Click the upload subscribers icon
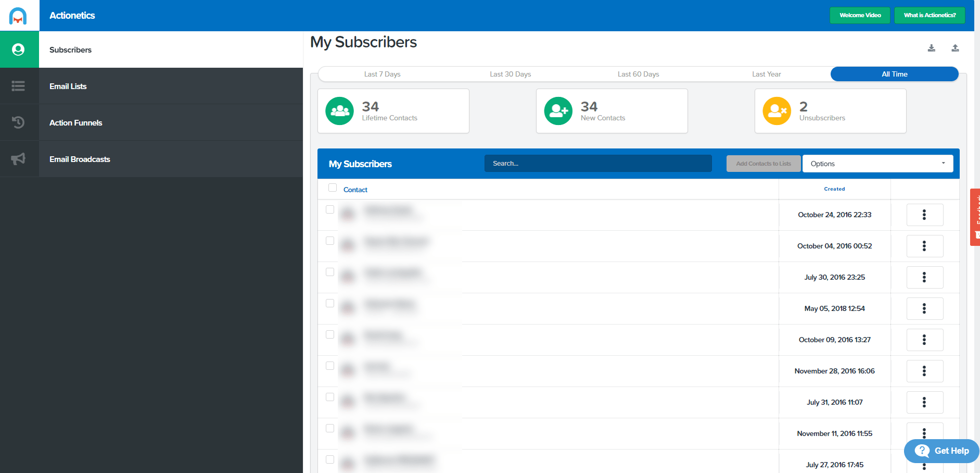 point(955,48)
